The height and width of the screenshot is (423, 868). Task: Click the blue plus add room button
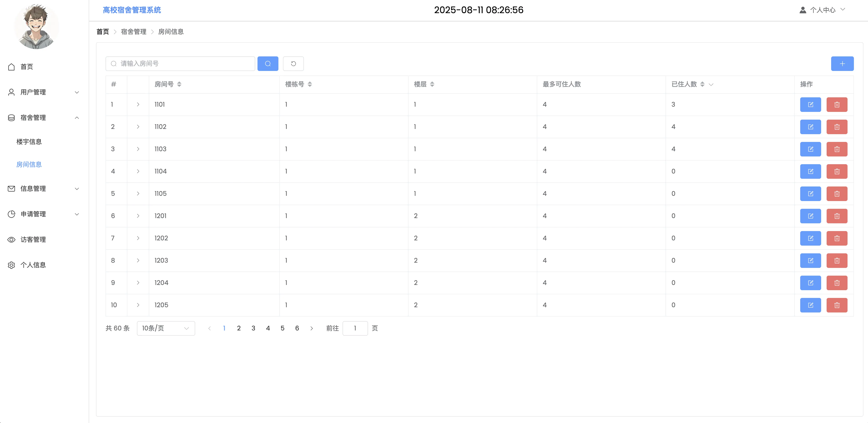point(842,64)
